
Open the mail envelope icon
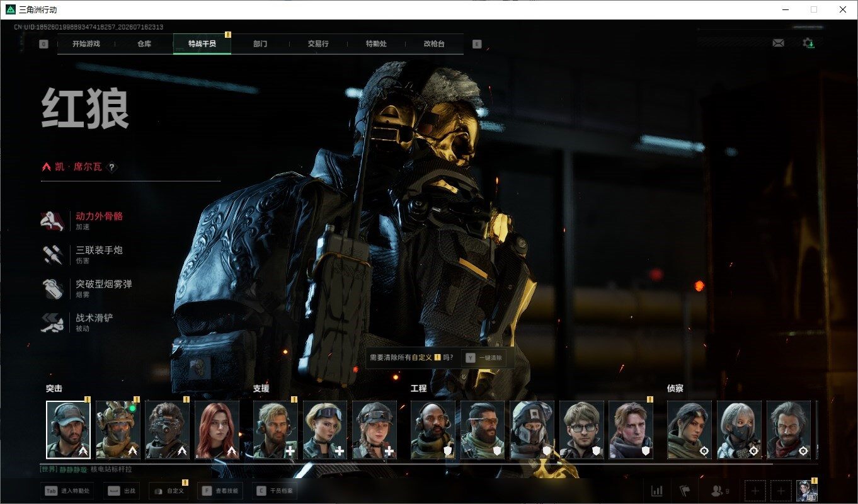(779, 43)
